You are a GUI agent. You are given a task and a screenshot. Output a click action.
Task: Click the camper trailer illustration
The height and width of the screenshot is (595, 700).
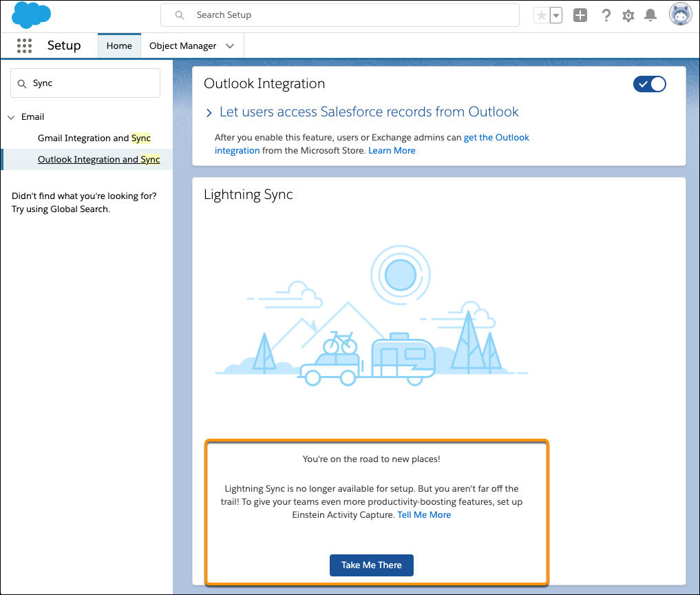pos(403,359)
